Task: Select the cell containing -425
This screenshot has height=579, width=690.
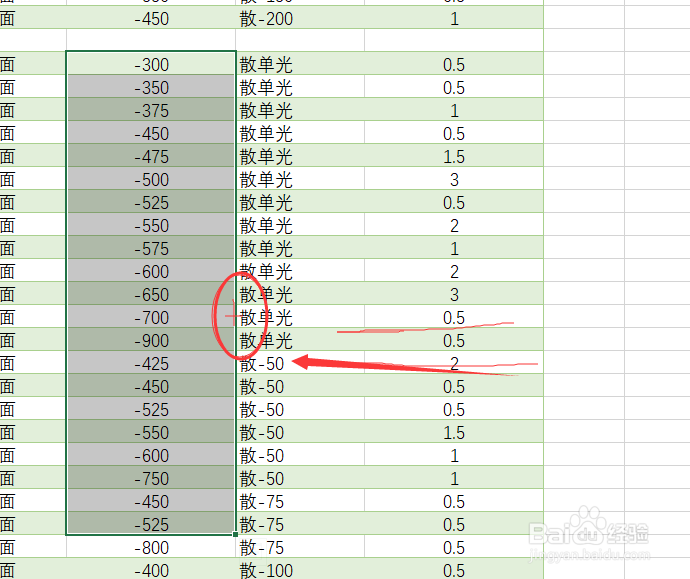Action: 151,363
